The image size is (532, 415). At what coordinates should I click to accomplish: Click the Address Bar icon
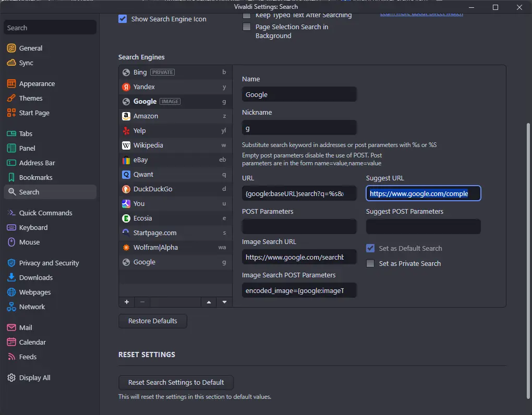pos(11,163)
